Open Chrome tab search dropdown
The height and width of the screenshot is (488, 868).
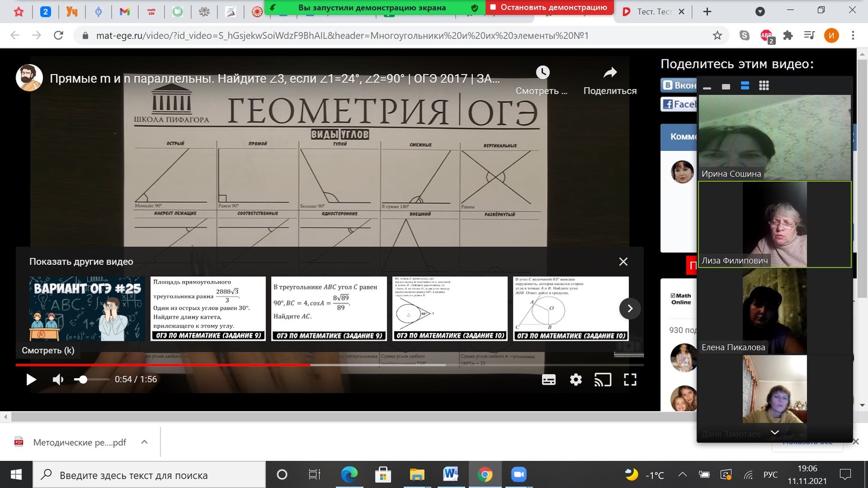pyautogui.click(x=760, y=12)
